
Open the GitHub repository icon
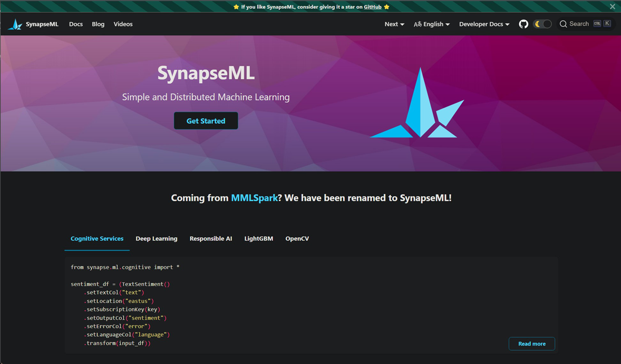point(523,24)
